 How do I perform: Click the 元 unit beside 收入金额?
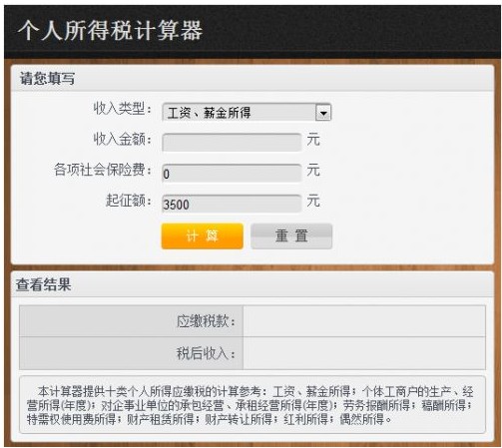pos(313,140)
